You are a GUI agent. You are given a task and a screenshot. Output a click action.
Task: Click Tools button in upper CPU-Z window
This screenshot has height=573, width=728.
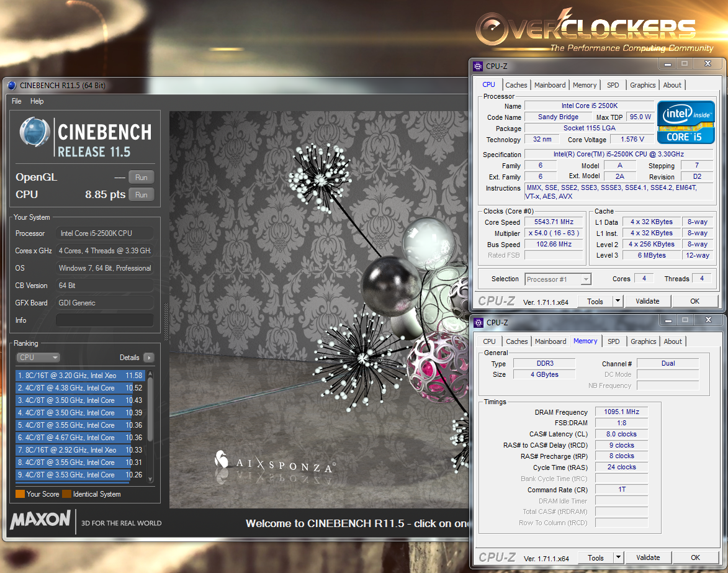tap(595, 301)
